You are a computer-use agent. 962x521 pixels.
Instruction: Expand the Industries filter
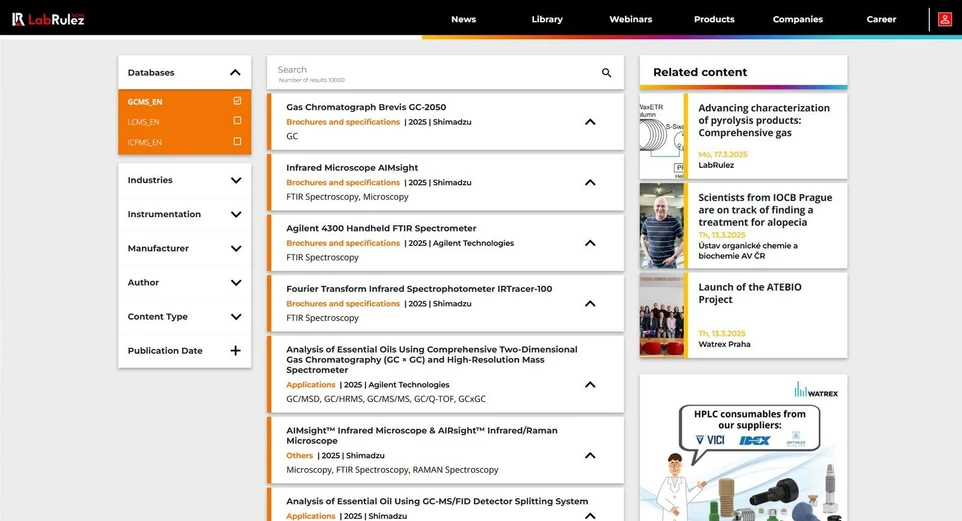[236, 180]
